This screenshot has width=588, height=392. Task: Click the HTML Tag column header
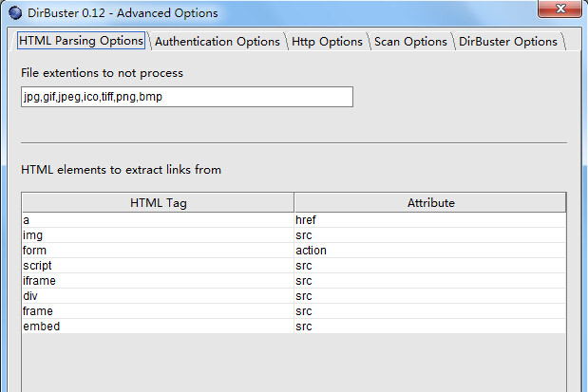tap(158, 202)
